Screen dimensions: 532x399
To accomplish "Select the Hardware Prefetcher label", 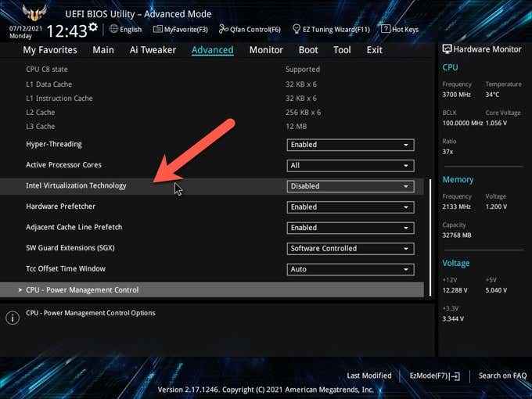I will coord(60,207).
